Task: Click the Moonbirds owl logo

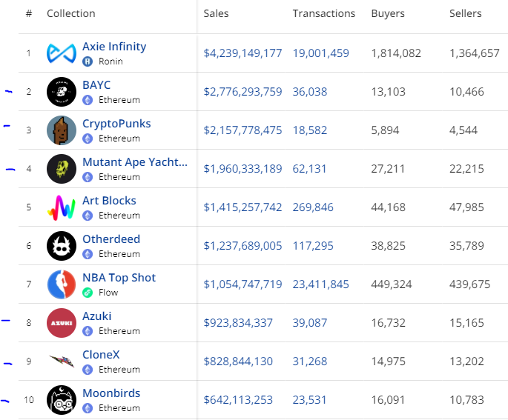Action: pos(62,400)
